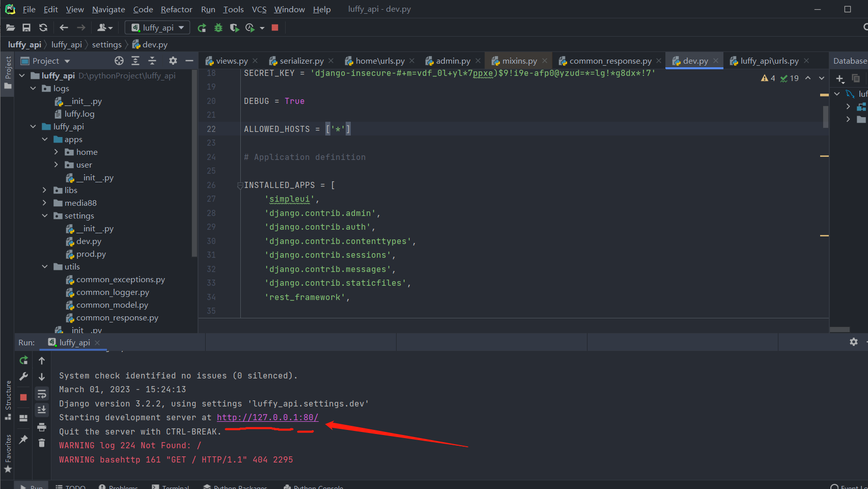Open the VCS menu
868x489 pixels.
pyautogui.click(x=259, y=9)
